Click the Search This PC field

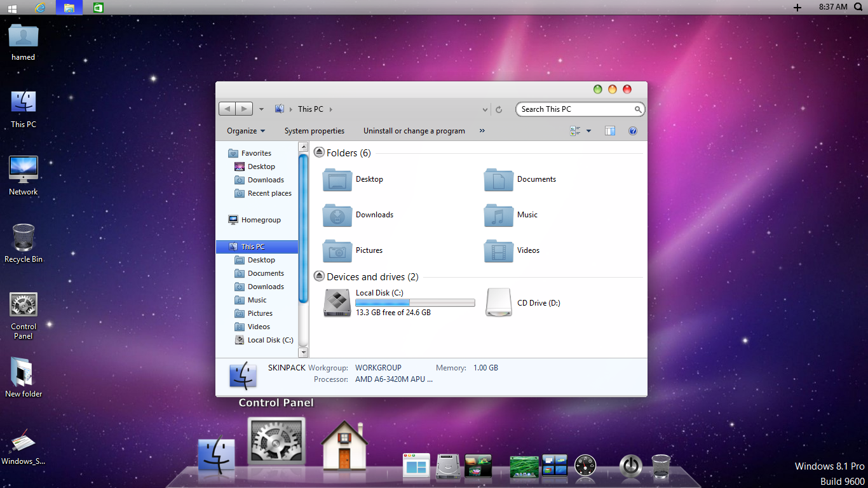coord(580,109)
